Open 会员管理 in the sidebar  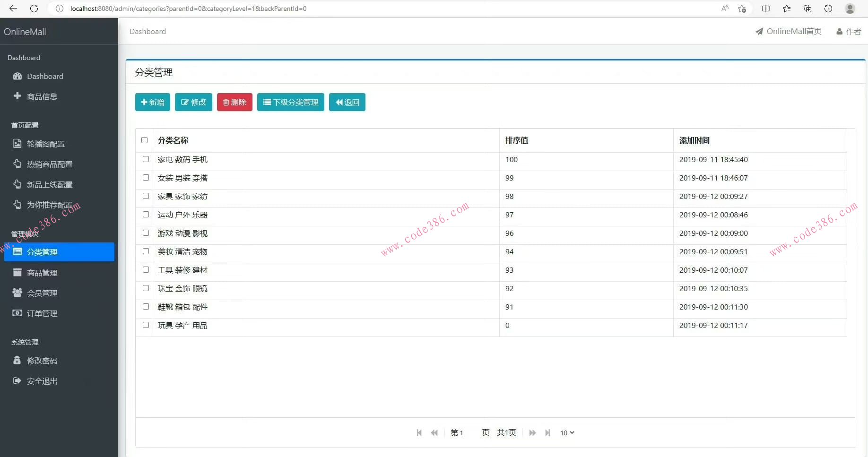[59, 293]
